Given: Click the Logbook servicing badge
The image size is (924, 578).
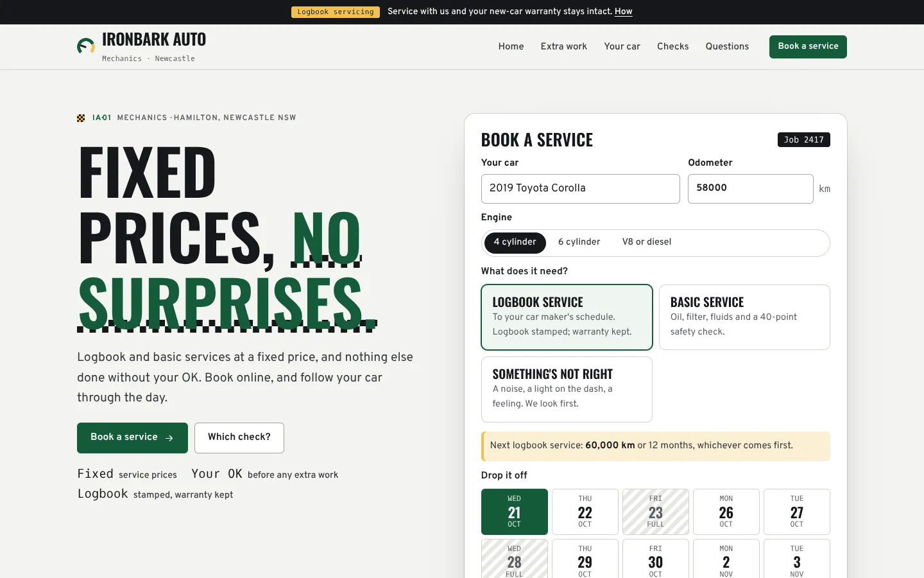Looking at the screenshot, I should pos(336,12).
